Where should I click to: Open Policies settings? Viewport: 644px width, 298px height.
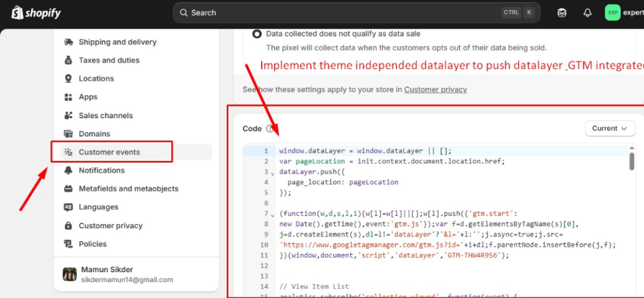point(92,244)
